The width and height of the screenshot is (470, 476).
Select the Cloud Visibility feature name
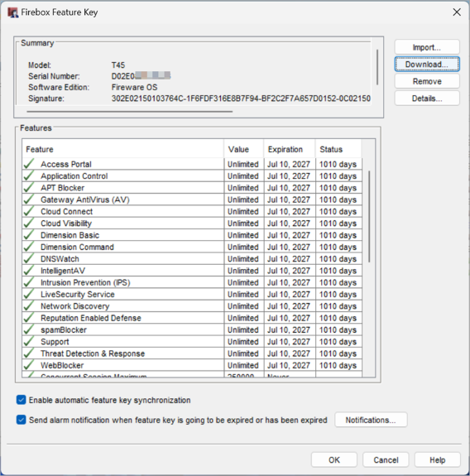pos(66,224)
